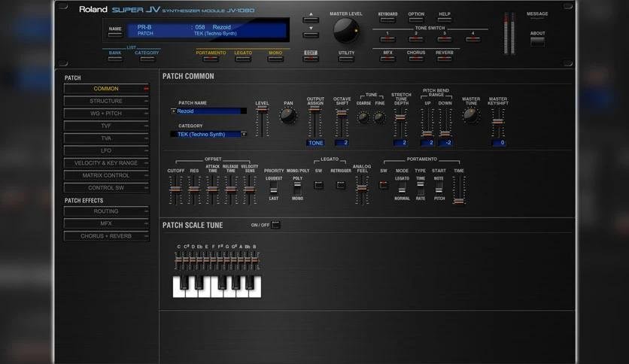Open the MFX effects section
The width and height of the screenshot is (629, 364).
tap(106, 223)
